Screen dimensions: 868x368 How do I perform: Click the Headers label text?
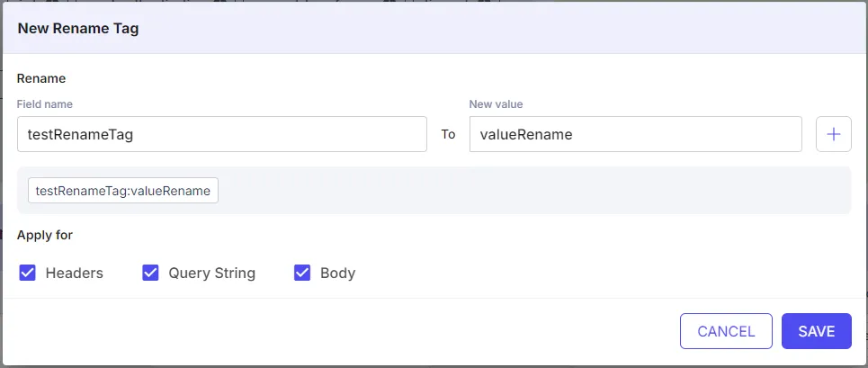coord(74,274)
